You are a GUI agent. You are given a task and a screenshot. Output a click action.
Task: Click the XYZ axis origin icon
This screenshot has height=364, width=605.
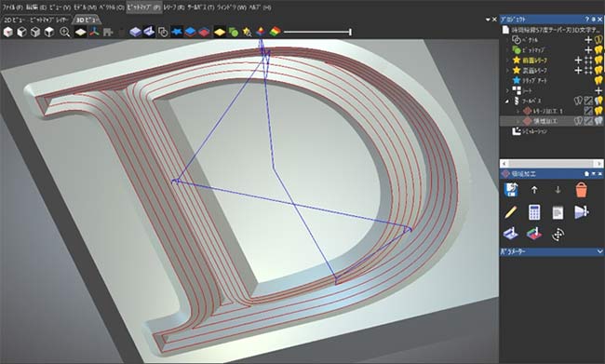click(94, 32)
